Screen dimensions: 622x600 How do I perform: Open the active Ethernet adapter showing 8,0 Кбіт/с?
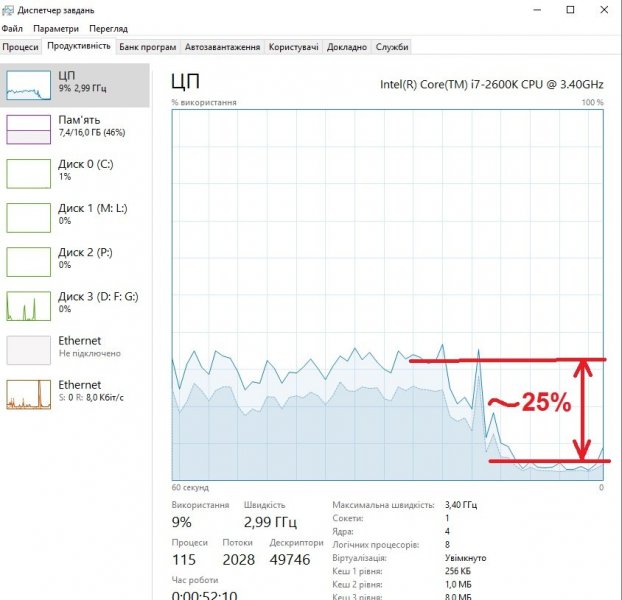tap(28, 393)
